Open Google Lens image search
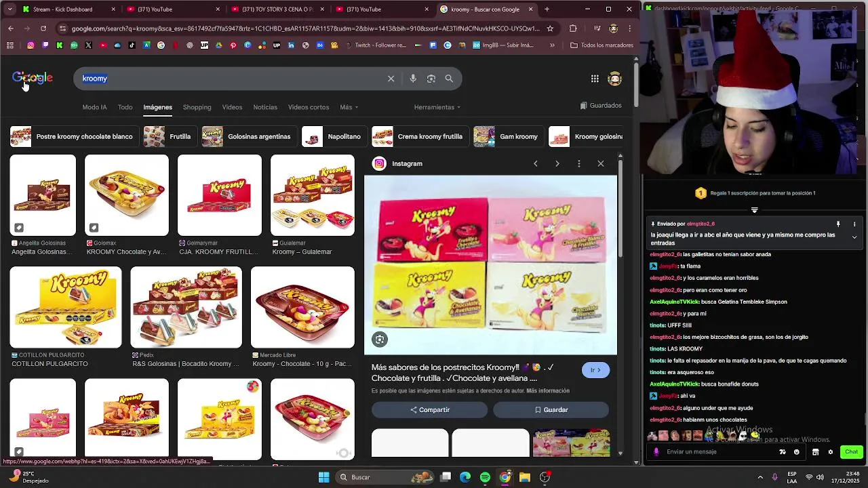Screen dimensions: 868x488 click(x=431, y=79)
